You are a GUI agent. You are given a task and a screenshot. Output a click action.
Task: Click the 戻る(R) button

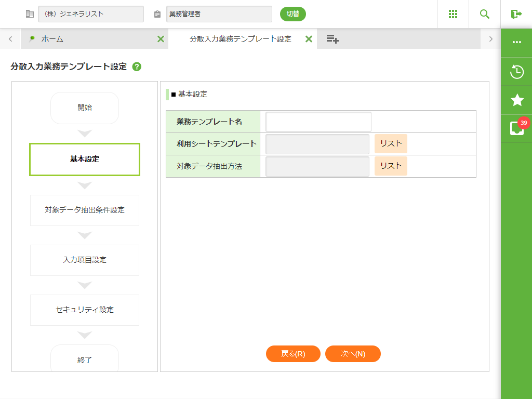point(293,354)
